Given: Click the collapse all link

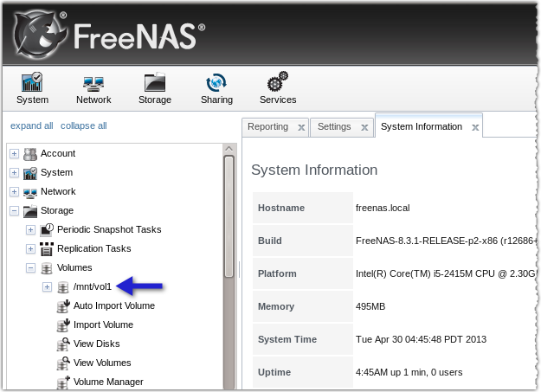Looking at the screenshot, I should (x=84, y=125).
